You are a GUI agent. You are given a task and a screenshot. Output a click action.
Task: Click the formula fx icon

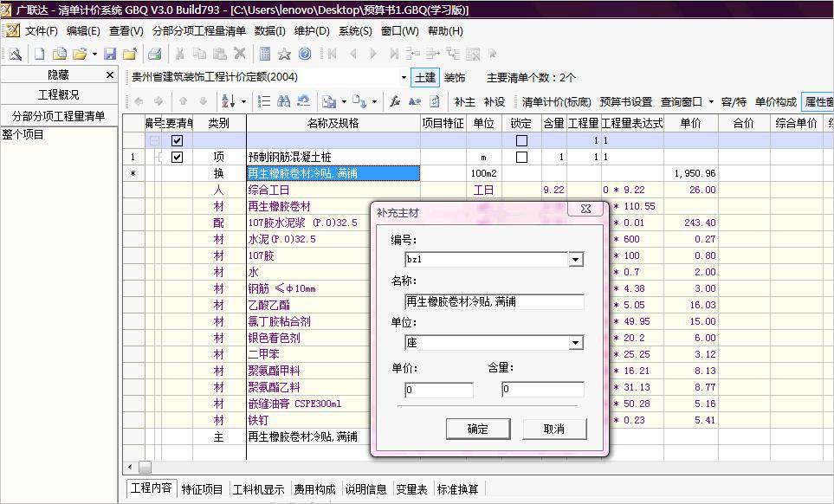395,101
